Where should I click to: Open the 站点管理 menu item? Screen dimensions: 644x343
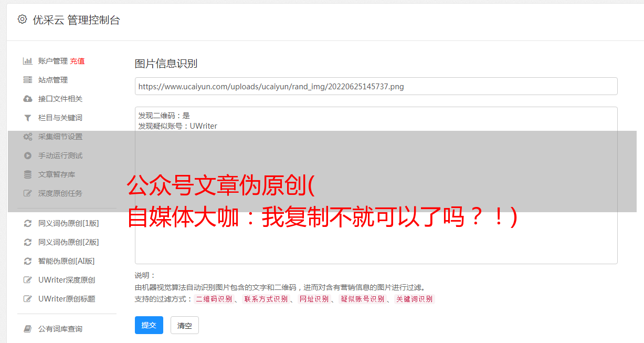click(x=53, y=80)
